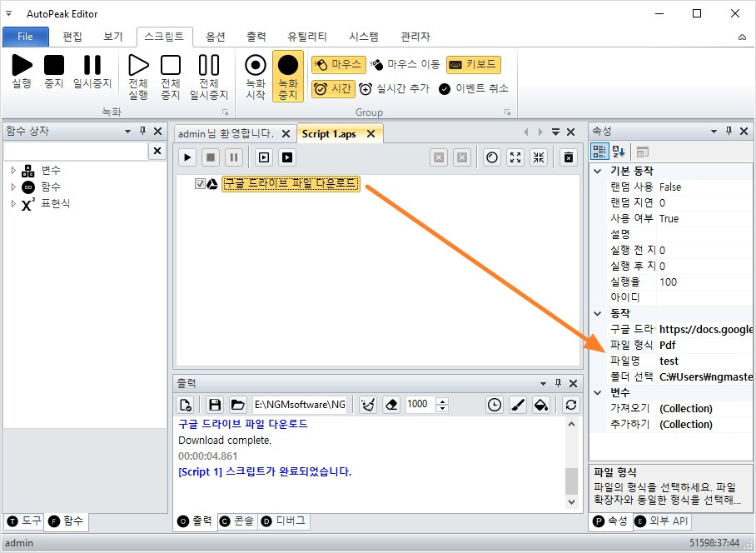Open the 유틸리티 ribbon tab
The image size is (756, 553).
307,37
